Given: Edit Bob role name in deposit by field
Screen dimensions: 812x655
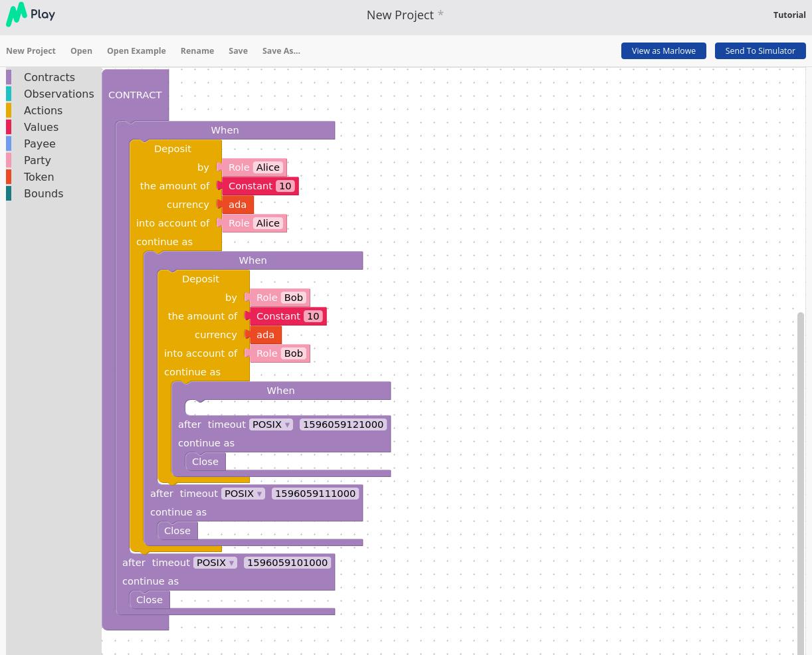Looking at the screenshot, I should click(x=294, y=298).
